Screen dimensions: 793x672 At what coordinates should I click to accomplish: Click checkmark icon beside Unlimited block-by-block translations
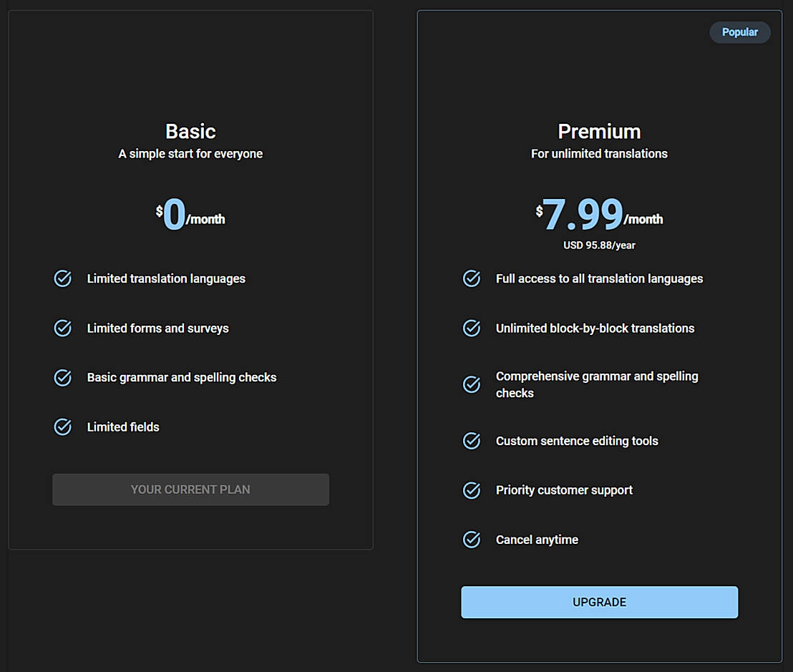point(472,328)
